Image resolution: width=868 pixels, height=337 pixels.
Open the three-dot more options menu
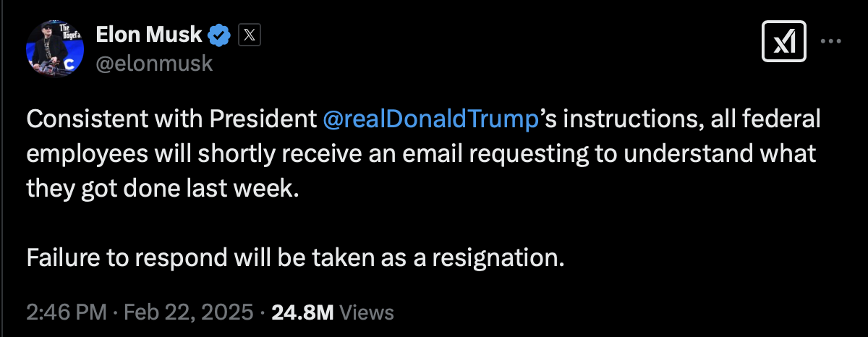[830, 42]
